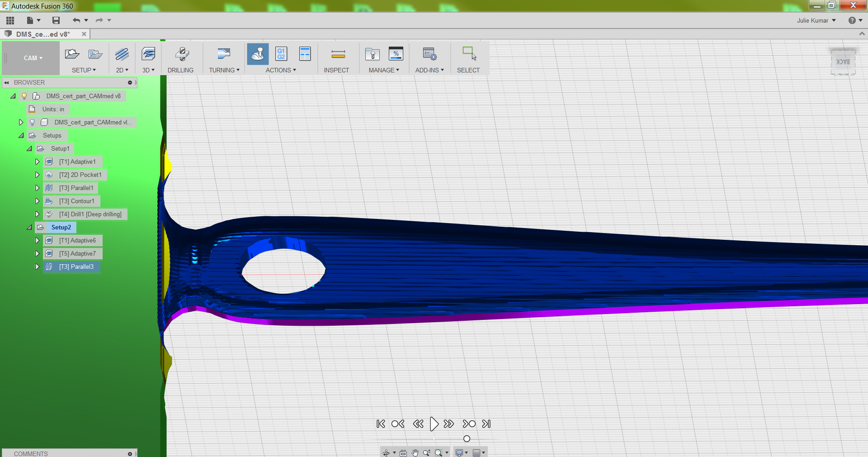Expand the [T2] 2D Pocket1 operation

pyautogui.click(x=37, y=175)
